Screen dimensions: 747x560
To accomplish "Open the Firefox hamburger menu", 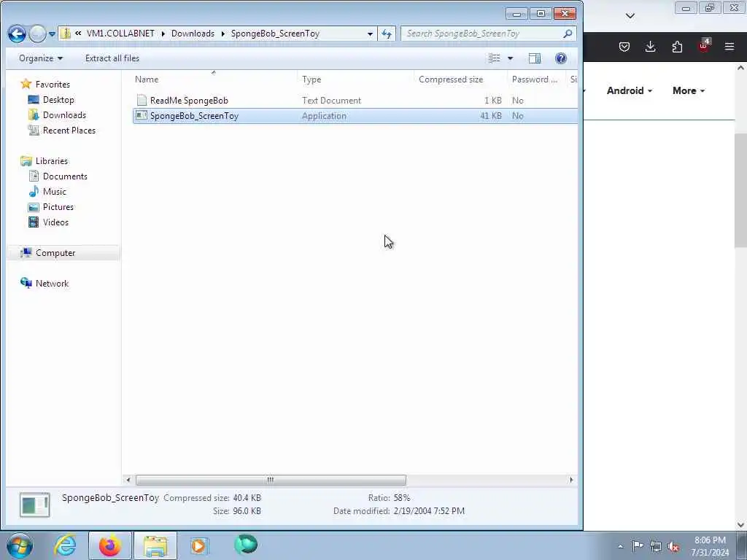I will click(x=729, y=47).
